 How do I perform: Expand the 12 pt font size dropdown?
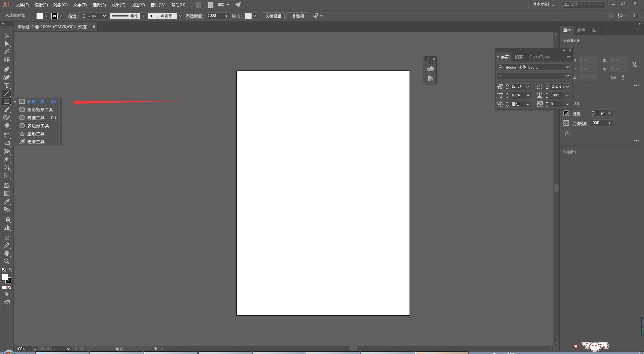coord(528,87)
